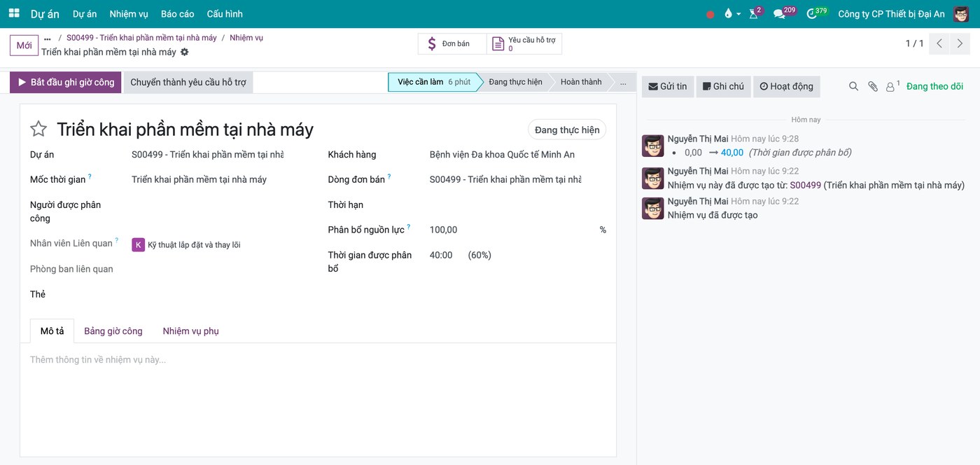Open S00499 breadcrumb link
The height and width of the screenshot is (465, 980).
point(141,38)
